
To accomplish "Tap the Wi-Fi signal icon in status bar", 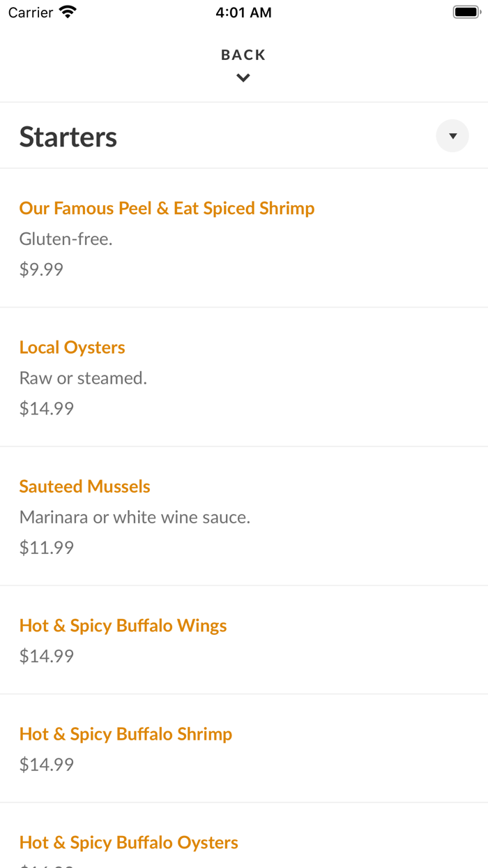I will (68, 11).
